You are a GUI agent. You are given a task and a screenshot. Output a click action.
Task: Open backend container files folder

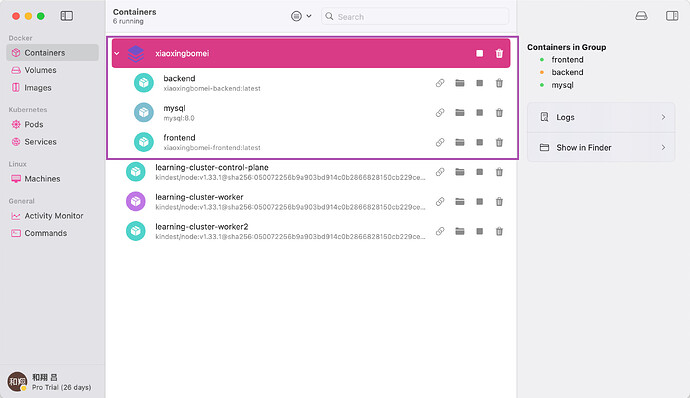460,83
